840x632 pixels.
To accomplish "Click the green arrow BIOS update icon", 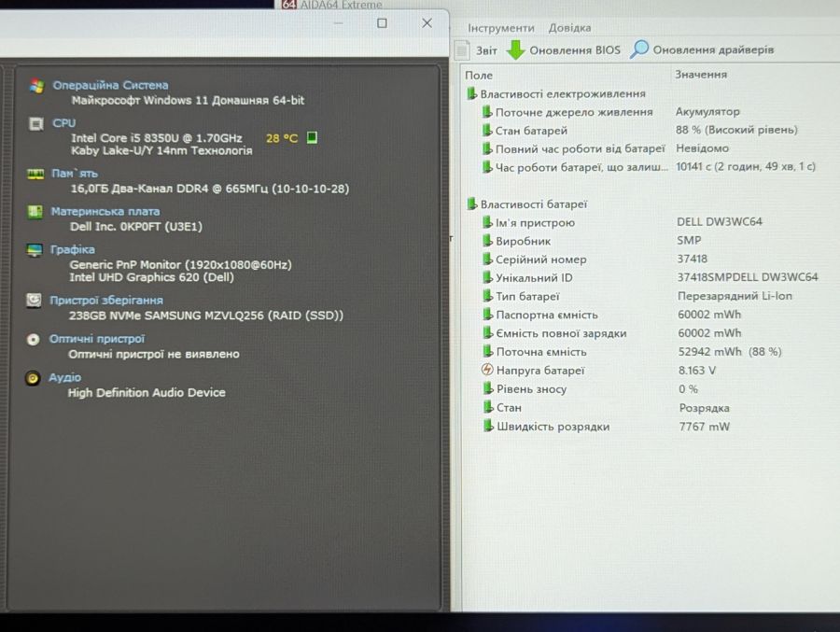I will (516, 49).
